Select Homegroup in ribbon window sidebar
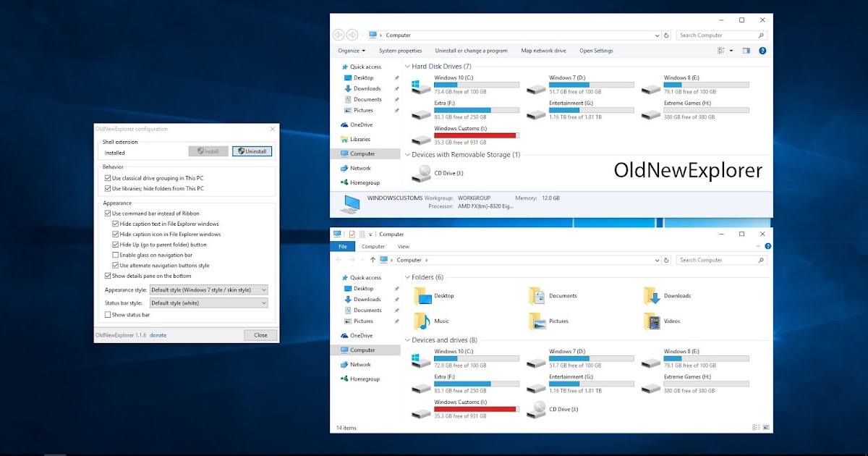Image resolution: width=868 pixels, height=456 pixels. tap(365, 379)
